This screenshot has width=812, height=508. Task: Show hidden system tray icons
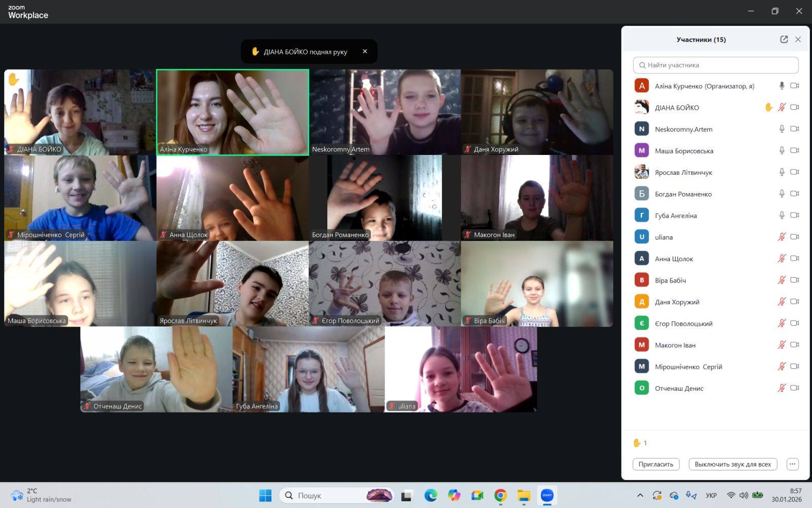(x=640, y=495)
